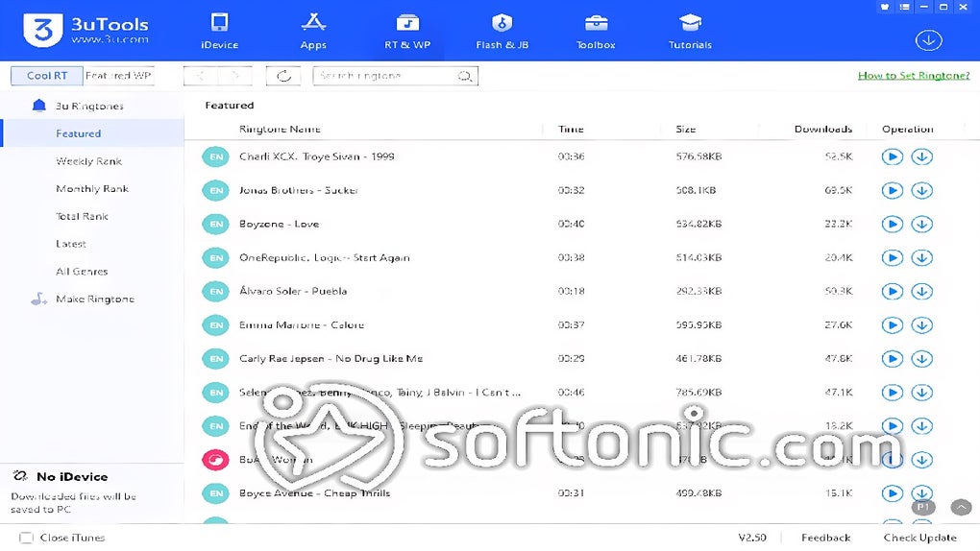Image resolution: width=980 pixels, height=551 pixels.
Task: Download Boyzone - Love ringtone
Action: [922, 225]
